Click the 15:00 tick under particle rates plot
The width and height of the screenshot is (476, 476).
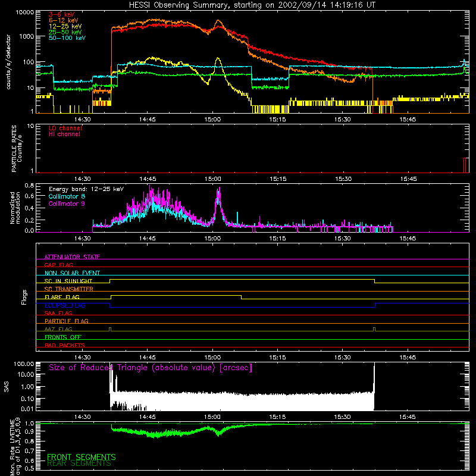pos(212,179)
